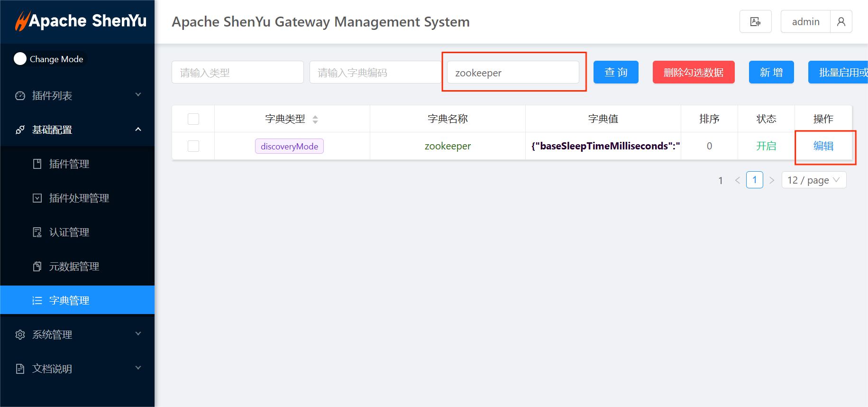The image size is (868, 407).
Task: Click the 新增 button
Action: pos(771,73)
